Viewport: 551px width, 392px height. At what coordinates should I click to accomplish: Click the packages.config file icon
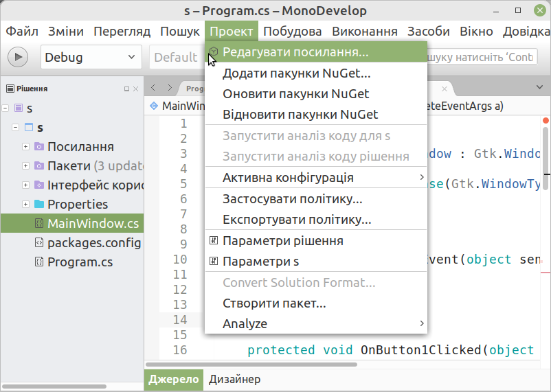pyautogui.click(x=39, y=242)
